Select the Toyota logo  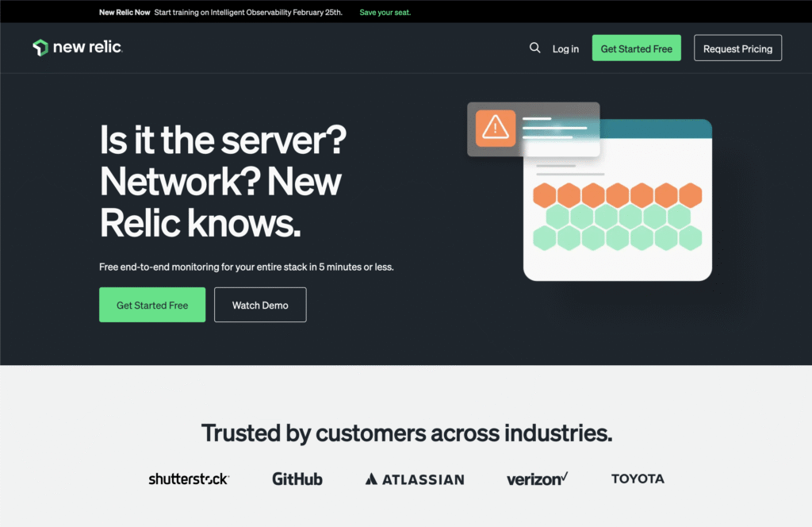(x=638, y=479)
